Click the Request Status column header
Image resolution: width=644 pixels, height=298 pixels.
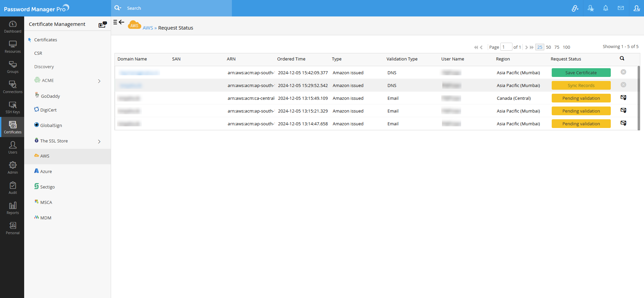(566, 59)
